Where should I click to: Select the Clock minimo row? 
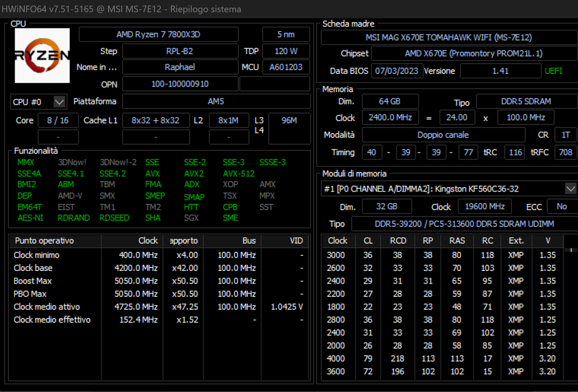pos(158,255)
